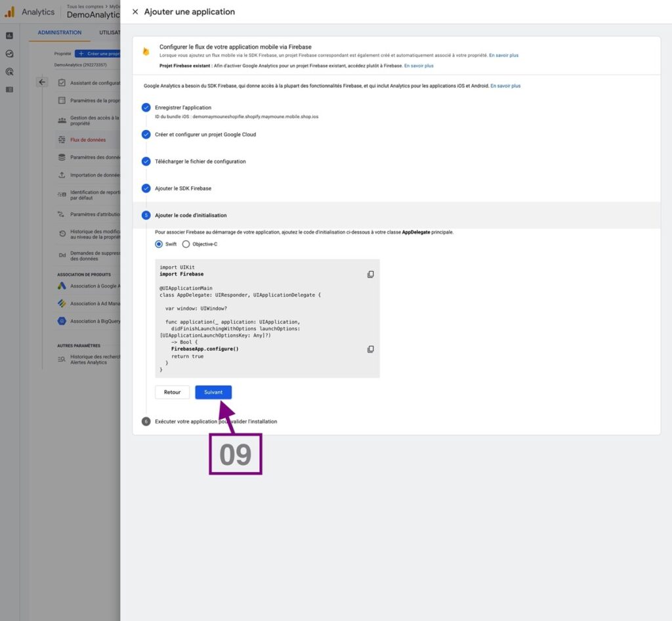The image size is (672, 621).
Task: Click the Google Ads association icon
Action: [x=62, y=286]
